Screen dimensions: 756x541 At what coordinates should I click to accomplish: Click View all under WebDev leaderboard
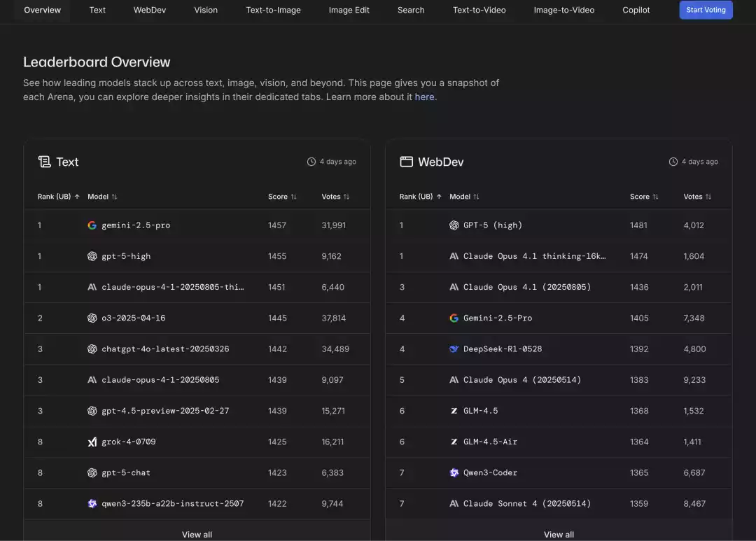(559, 534)
